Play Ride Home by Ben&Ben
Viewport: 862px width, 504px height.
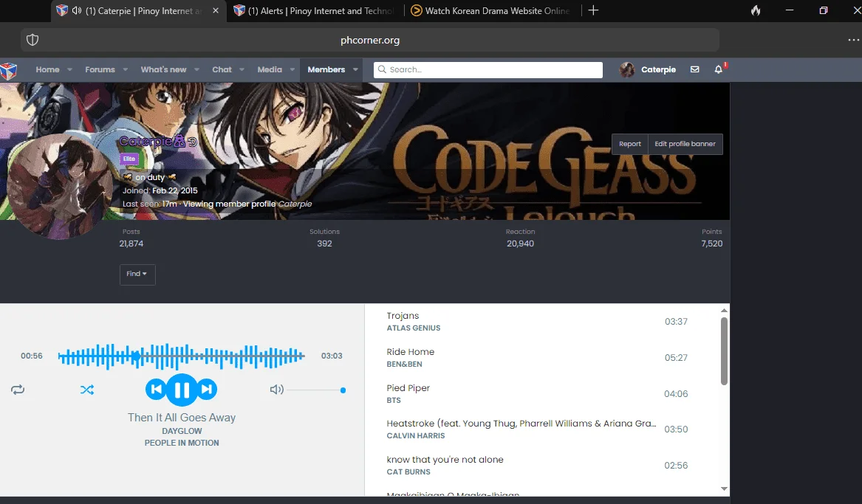tap(537, 357)
